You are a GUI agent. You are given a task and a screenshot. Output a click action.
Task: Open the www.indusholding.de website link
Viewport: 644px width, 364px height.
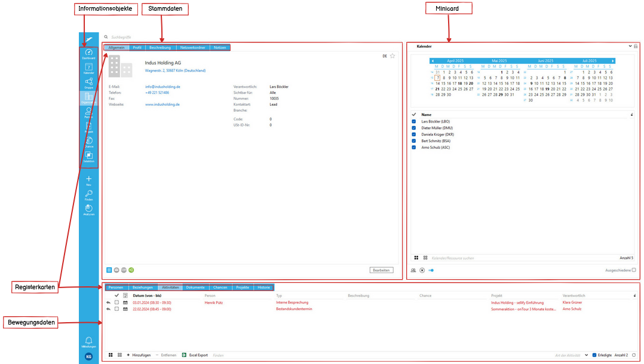tap(162, 104)
